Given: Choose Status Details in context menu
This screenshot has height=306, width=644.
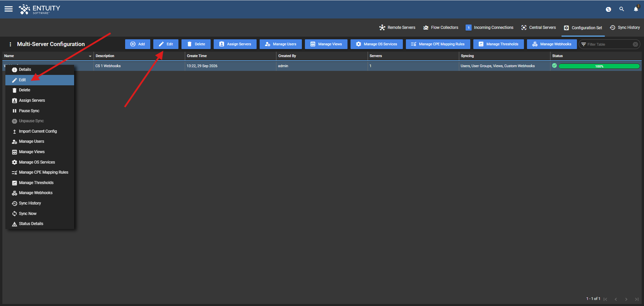Looking at the screenshot, I should point(40,224).
